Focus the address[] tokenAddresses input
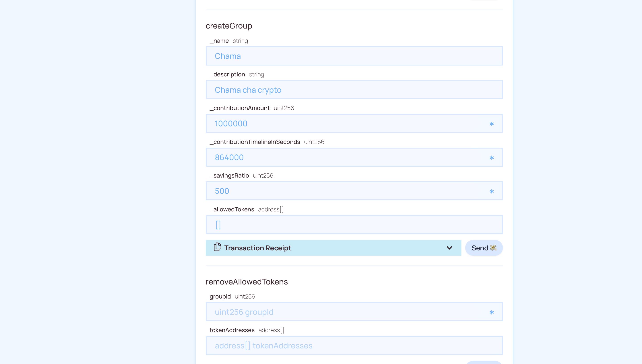This screenshot has width=642, height=364. (x=354, y=346)
